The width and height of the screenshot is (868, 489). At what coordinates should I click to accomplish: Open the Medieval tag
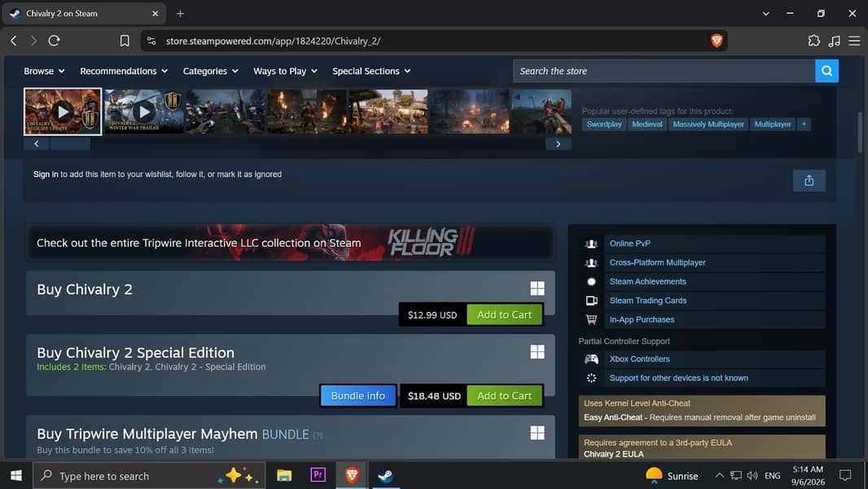click(x=647, y=124)
